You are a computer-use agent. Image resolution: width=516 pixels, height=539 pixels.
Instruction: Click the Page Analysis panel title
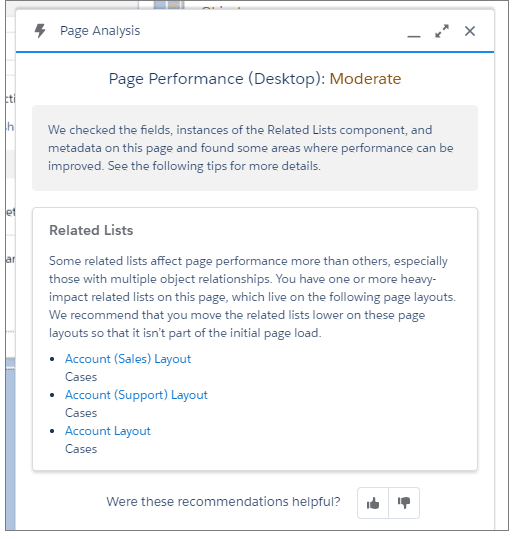pos(100,31)
